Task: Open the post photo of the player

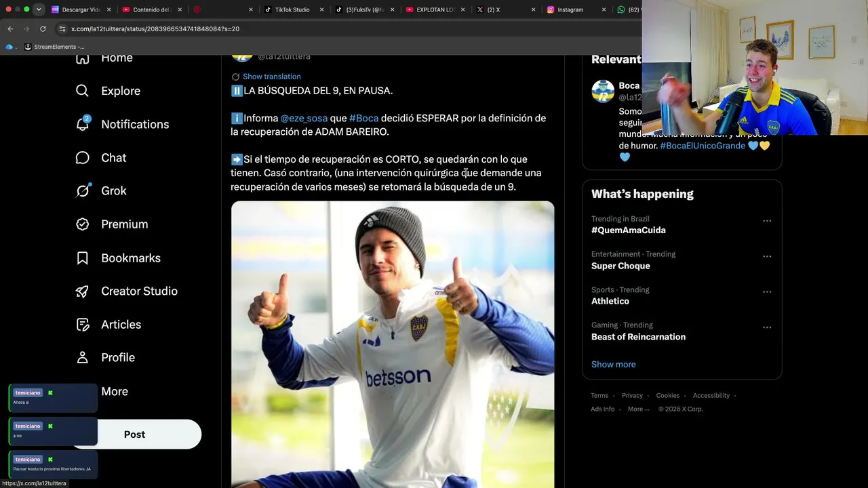Action: point(393,344)
